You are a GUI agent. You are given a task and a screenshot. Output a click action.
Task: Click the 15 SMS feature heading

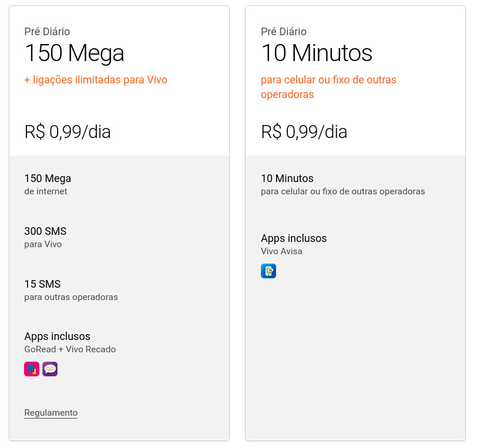[42, 284]
